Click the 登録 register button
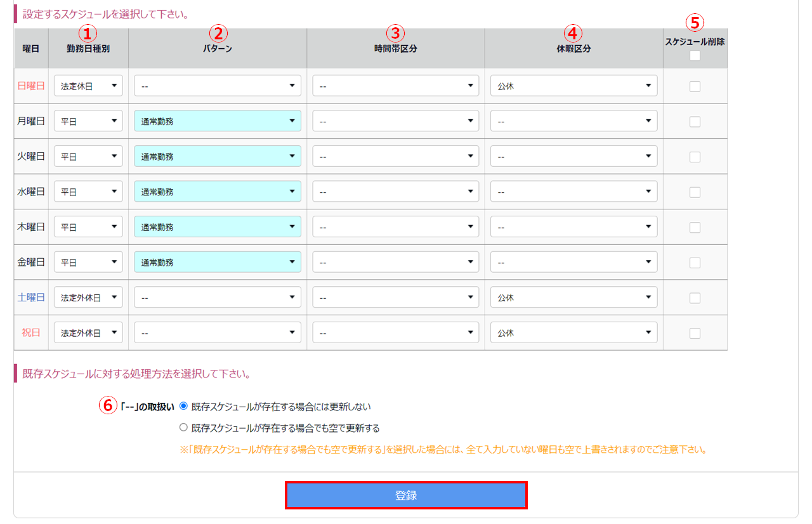Image resolution: width=812 pixels, height=524 pixels. [x=406, y=495]
